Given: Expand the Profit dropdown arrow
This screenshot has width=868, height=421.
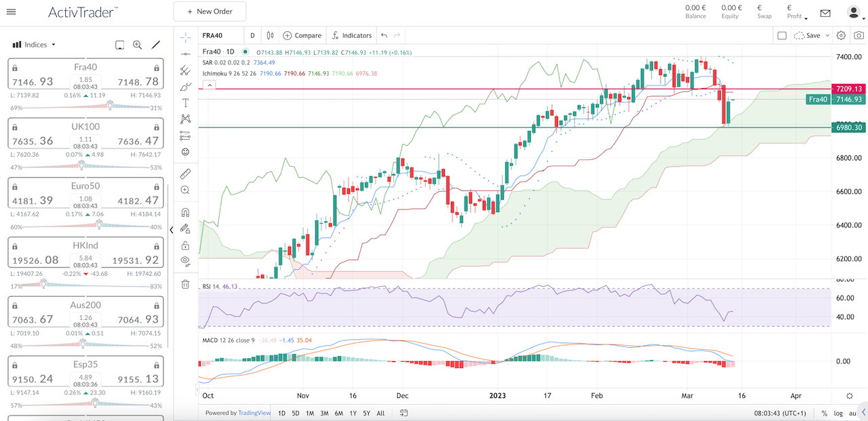Looking at the screenshot, I should coord(806,18).
